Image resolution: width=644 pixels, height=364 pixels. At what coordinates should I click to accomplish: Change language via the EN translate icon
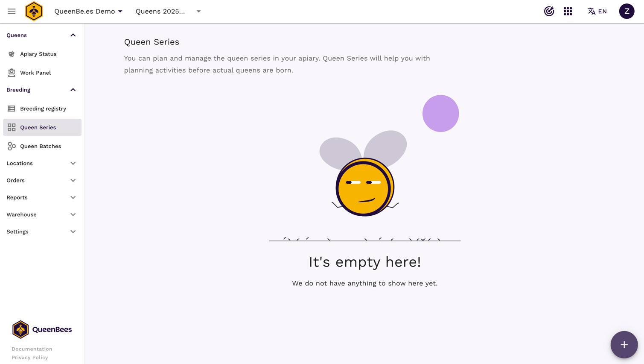tap(597, 12)
